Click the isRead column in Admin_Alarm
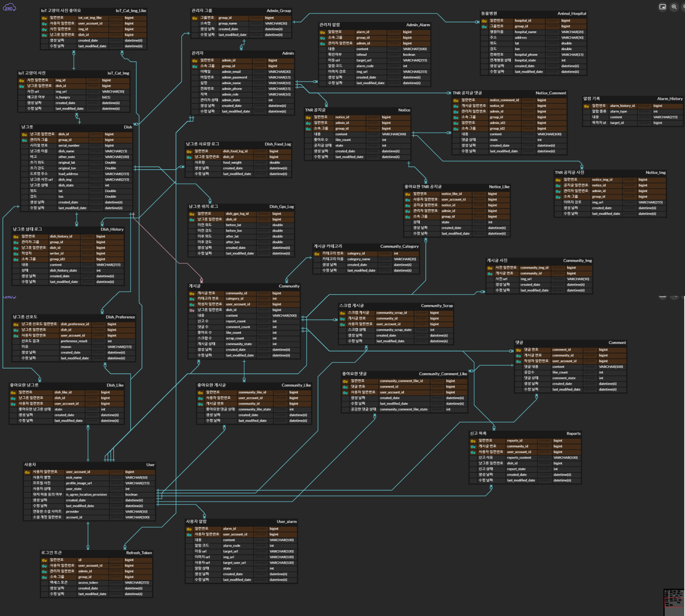The height and width of the screenshot is (616, 685). (361, 55)
